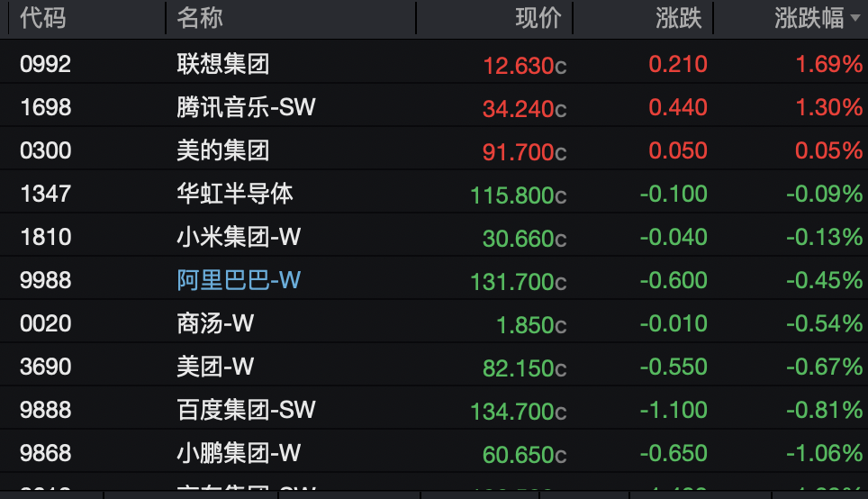Click percentage -1.06%
Image resolution: width=868 pixels, height=499 pixels.
[x=824, y=453]
